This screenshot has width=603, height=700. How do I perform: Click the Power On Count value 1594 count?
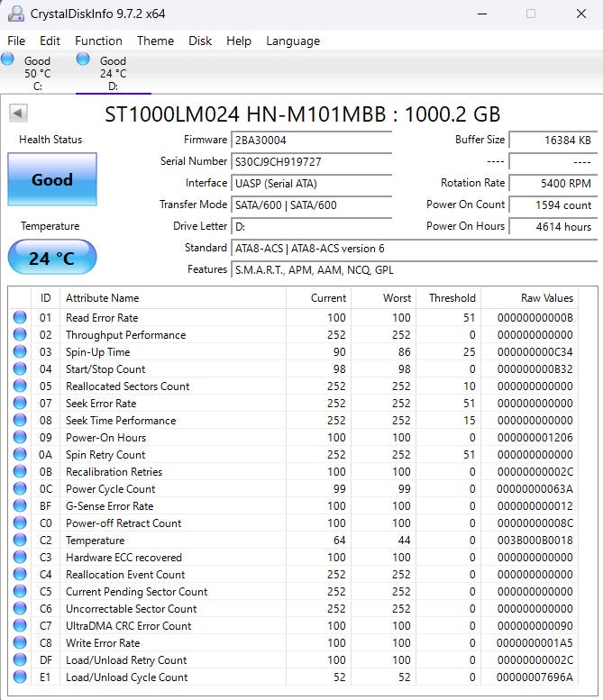click(x=553, y=205)
